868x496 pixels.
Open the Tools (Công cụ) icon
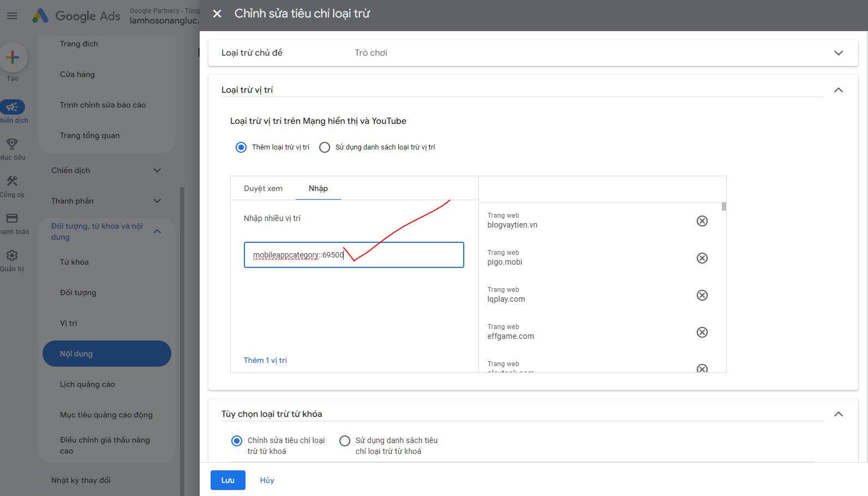12,181
